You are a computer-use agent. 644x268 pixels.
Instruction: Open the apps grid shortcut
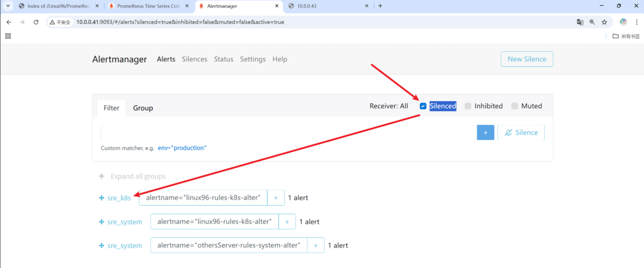(8, 36)
